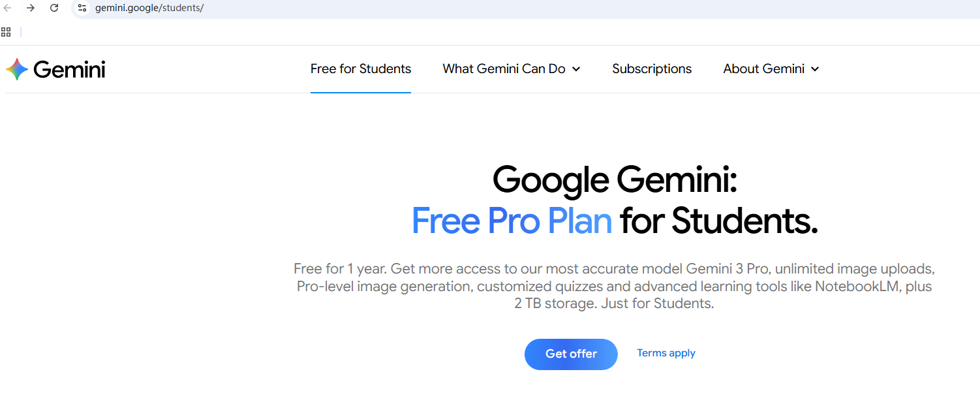Select the Free for Students tab

[x=361, y=69]
